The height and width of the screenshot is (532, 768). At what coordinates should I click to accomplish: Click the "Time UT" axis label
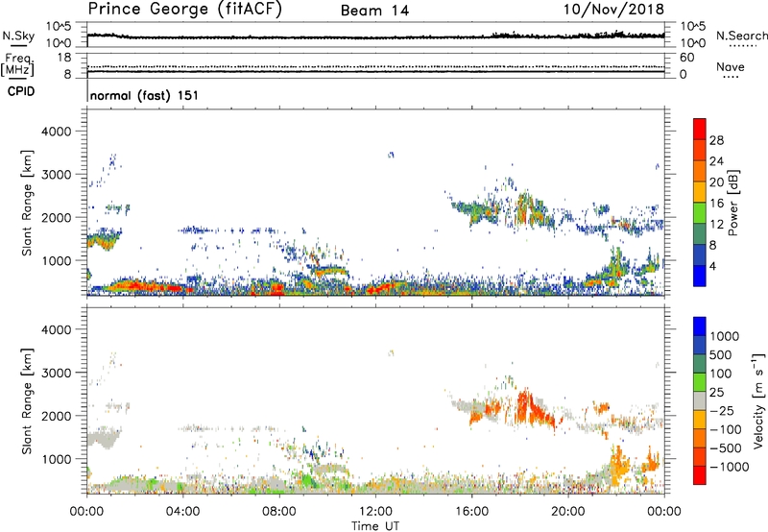click(x=375, y=526)
